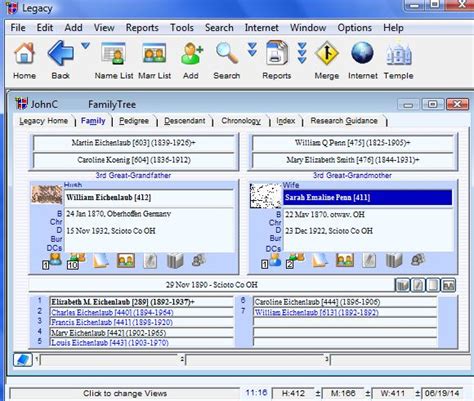Open the View menu
The height and width of the screenshot is (401, 474).
(x=104, y=28)
